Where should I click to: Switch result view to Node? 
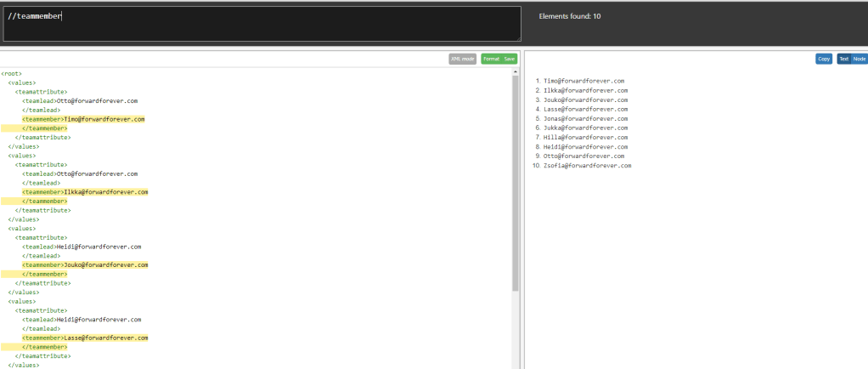click(860, 59)
